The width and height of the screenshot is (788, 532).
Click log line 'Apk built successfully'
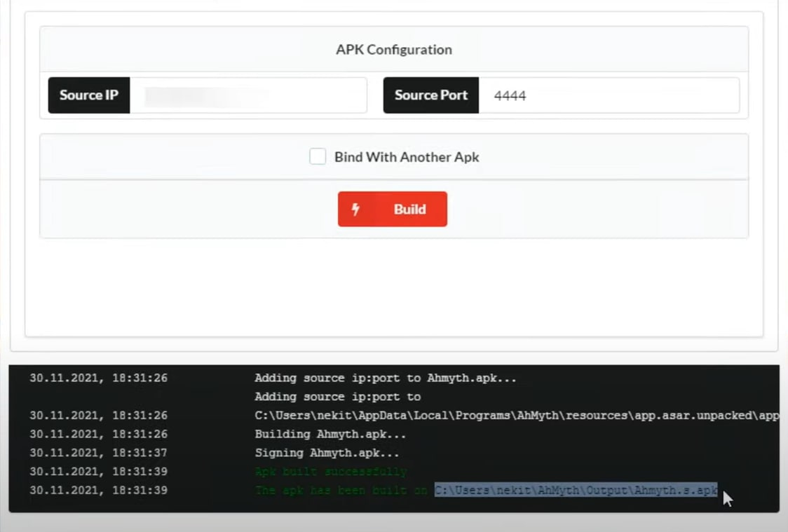331,471
